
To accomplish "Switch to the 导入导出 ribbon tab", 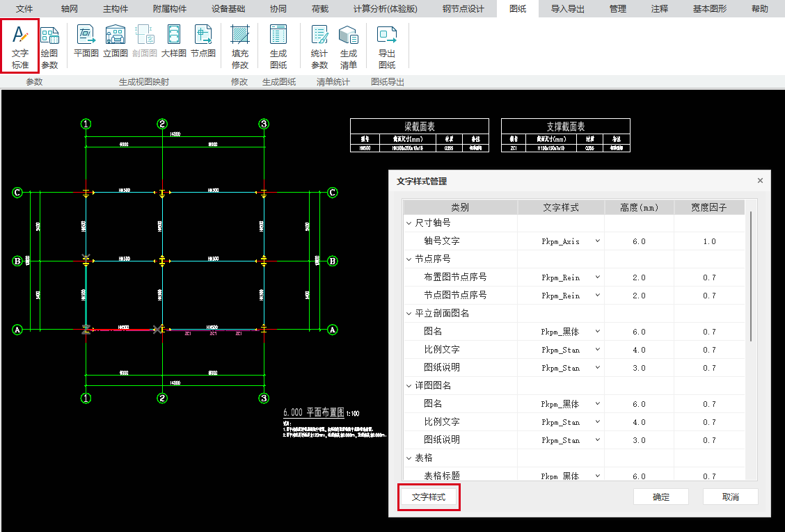I will pos(567,9).
